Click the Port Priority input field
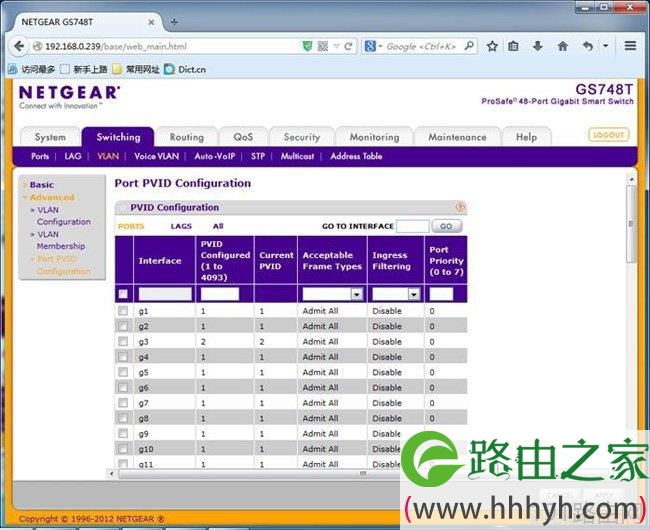The width and height of the screenshot is (650, 530). tap(441, 294)
